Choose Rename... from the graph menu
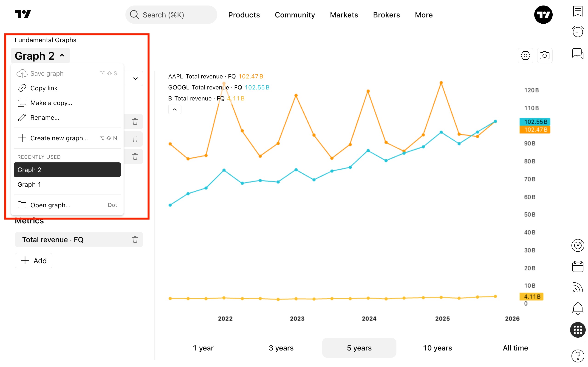Screen dimensions: 588x367 tap(45, 117)
